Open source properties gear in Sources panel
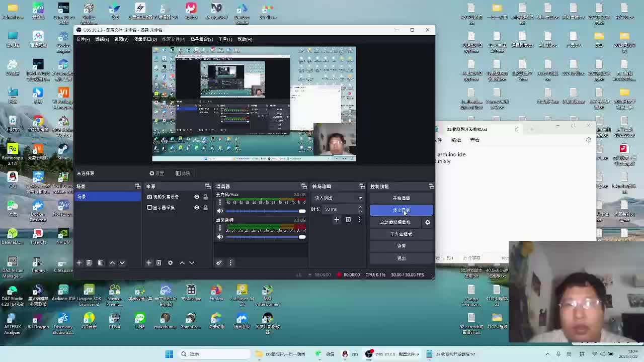The image size is (644, 362). [x=170, y=263]
